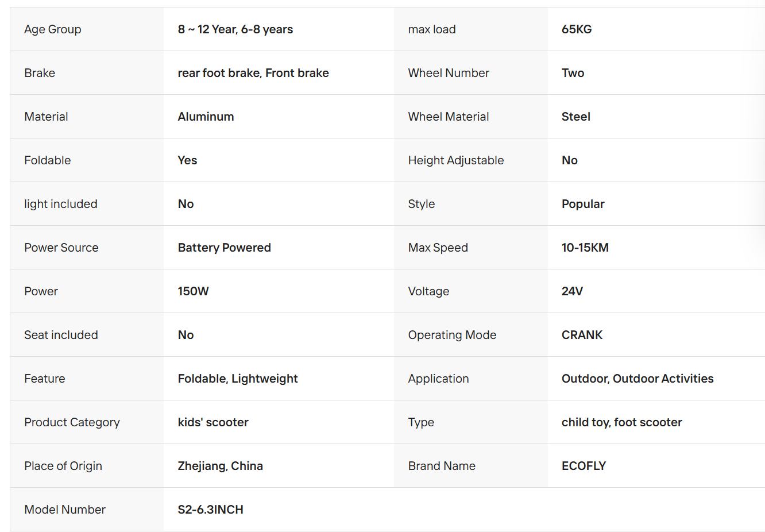Image resolution: width=765 pixels, height=532 pixels.
Task: Click the Age Group attribute label
Action: [53, 29]
